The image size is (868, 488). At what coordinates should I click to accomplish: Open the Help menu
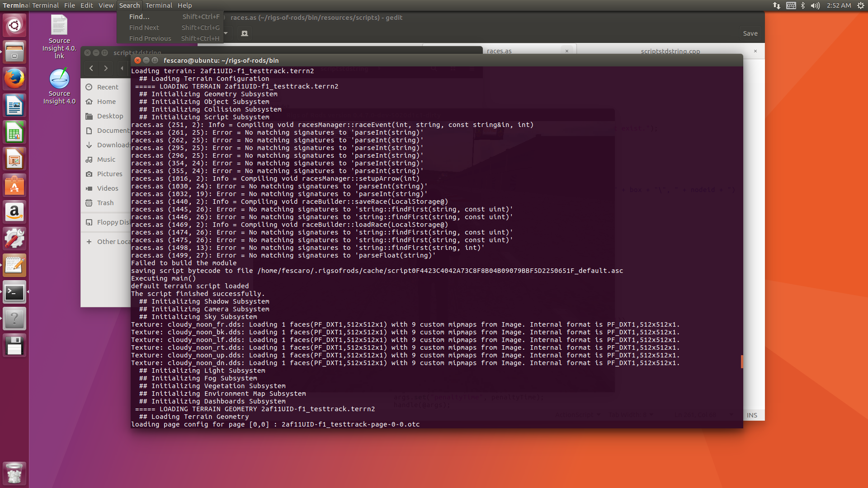pyautogui.click(x=184, y=5)
